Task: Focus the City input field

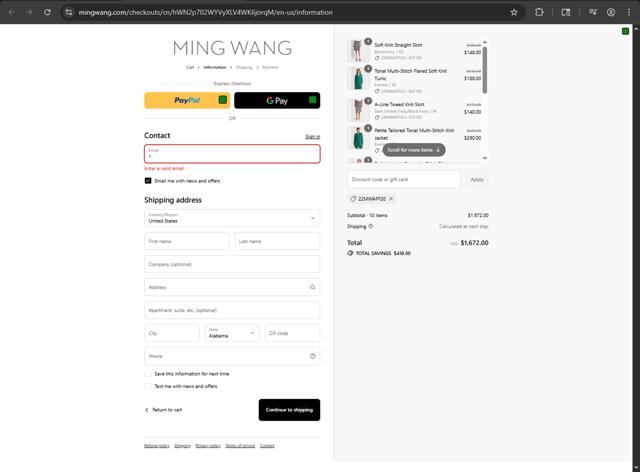Action: (x=172, y=333)
